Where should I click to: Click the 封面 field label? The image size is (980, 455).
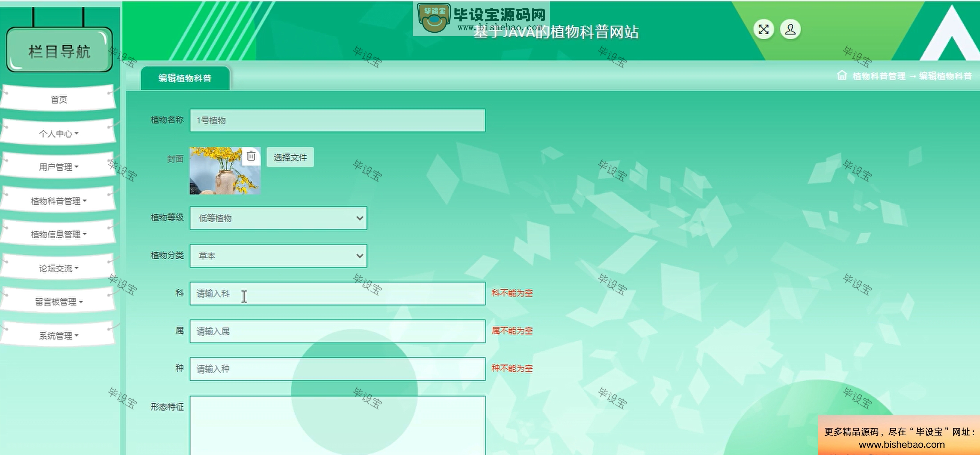coord(175,159)
